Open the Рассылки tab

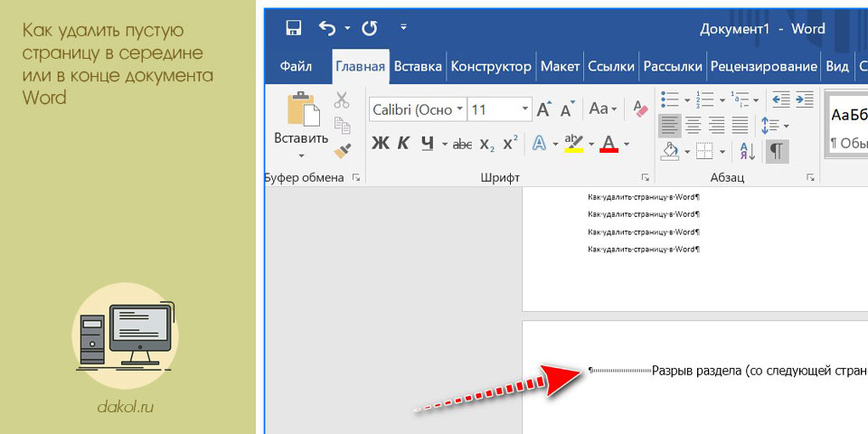[673, 66]
